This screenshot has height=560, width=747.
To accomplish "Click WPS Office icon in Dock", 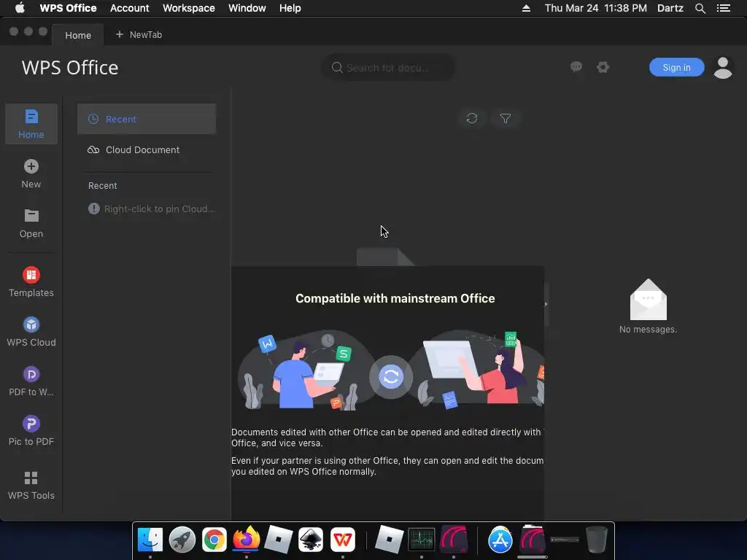I will pyautogui.click(x=343, y=540).
